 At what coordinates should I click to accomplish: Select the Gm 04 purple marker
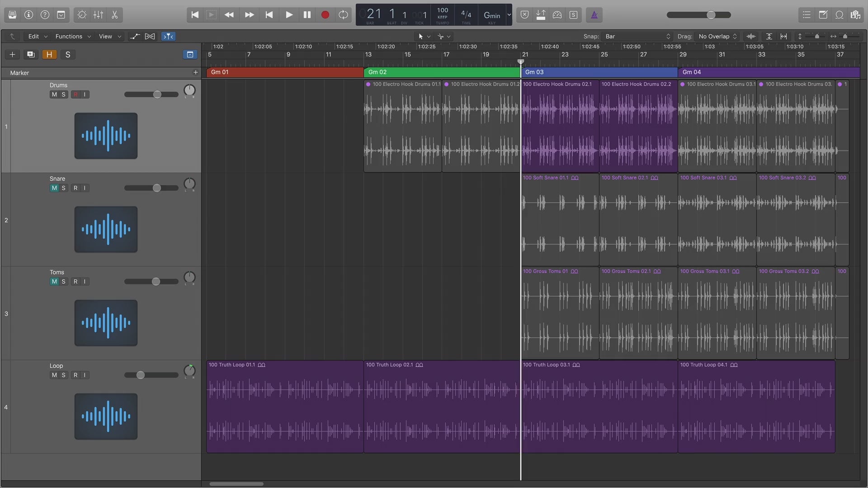point(769,72)
